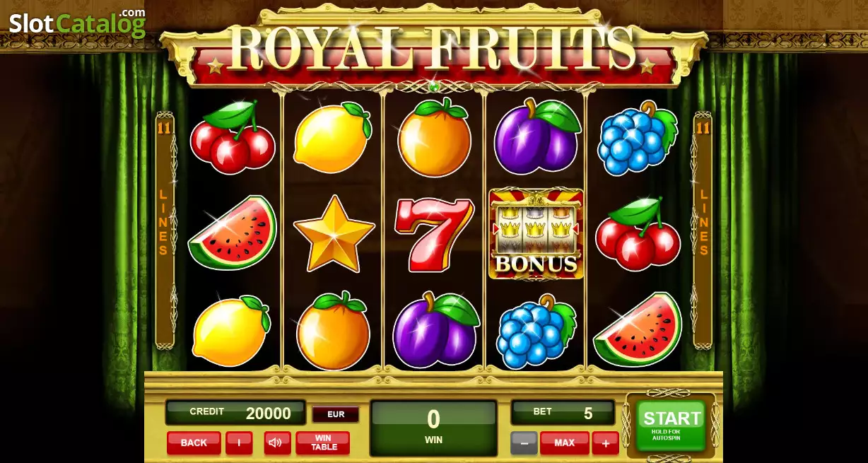Click the plum in the top row
This screenshot has width=868, height=463.
[x=536, y=136]
